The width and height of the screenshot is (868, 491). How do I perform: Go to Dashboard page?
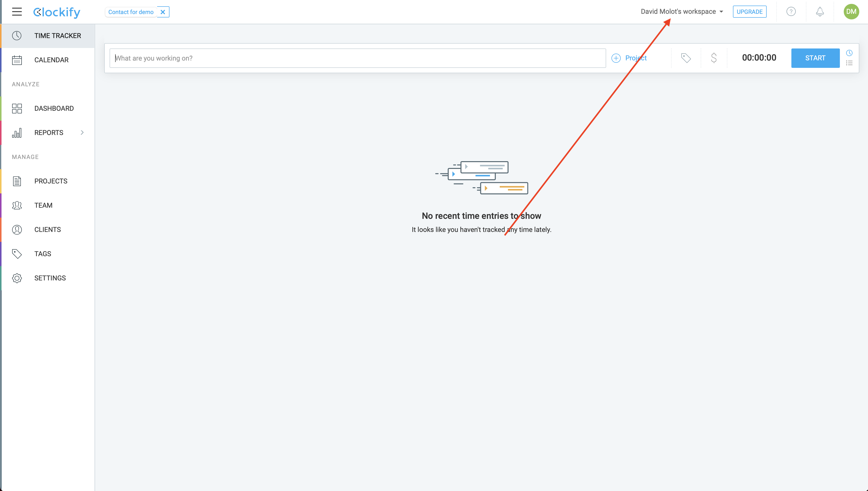tap(48, 109)
